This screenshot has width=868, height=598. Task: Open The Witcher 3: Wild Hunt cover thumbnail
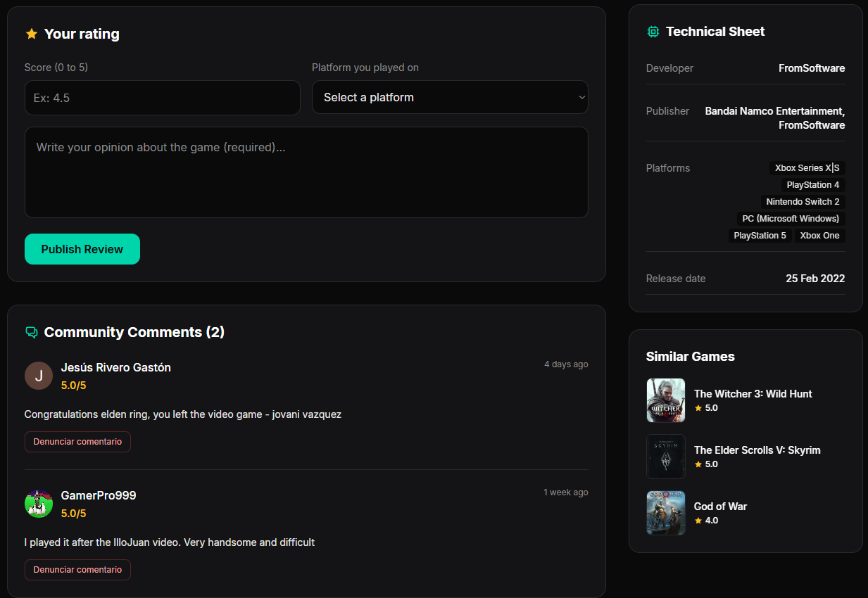(x=666, y=400)
